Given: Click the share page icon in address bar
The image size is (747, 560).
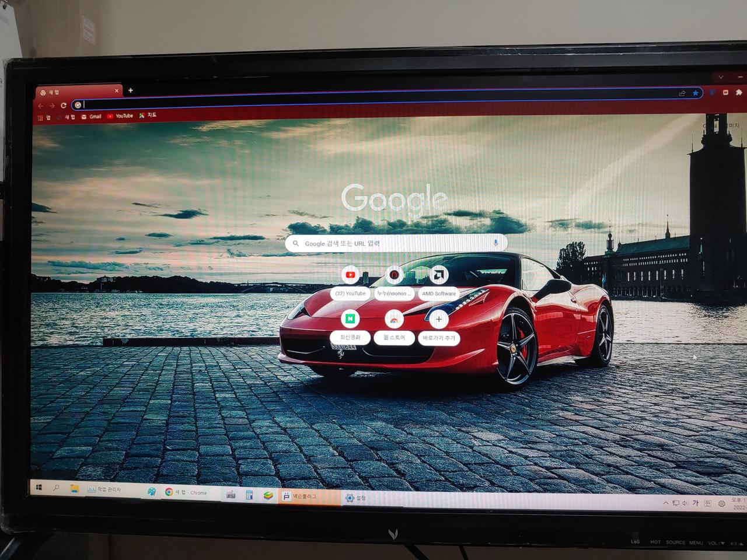Looking at the screenshot, I should pyautogui.click(x=682, y=93).
